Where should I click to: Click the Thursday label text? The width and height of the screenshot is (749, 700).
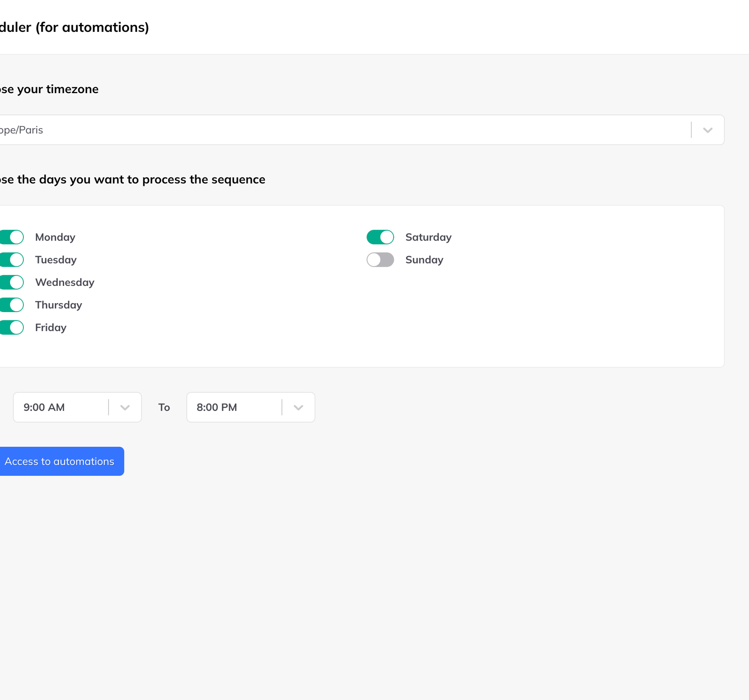(x=59, y=305)
